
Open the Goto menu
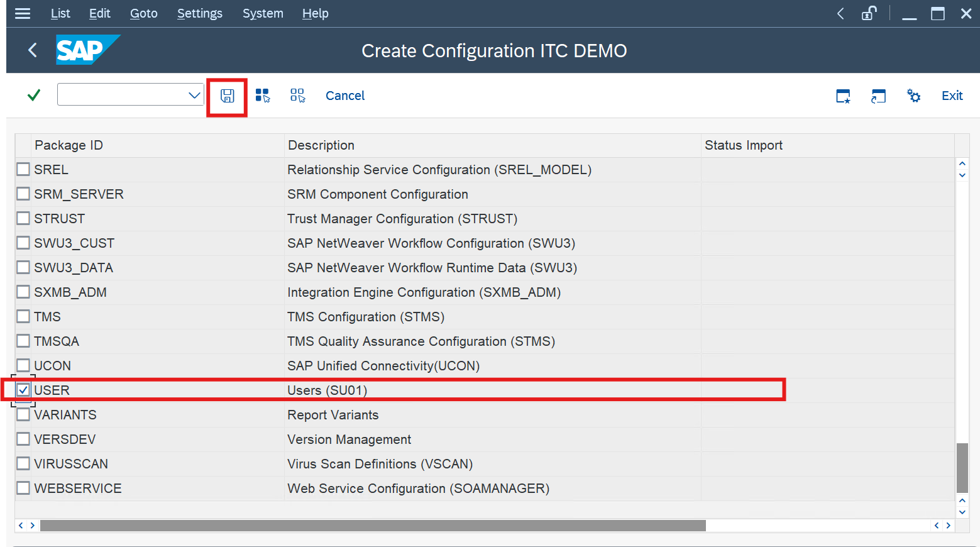coord(143,13)
